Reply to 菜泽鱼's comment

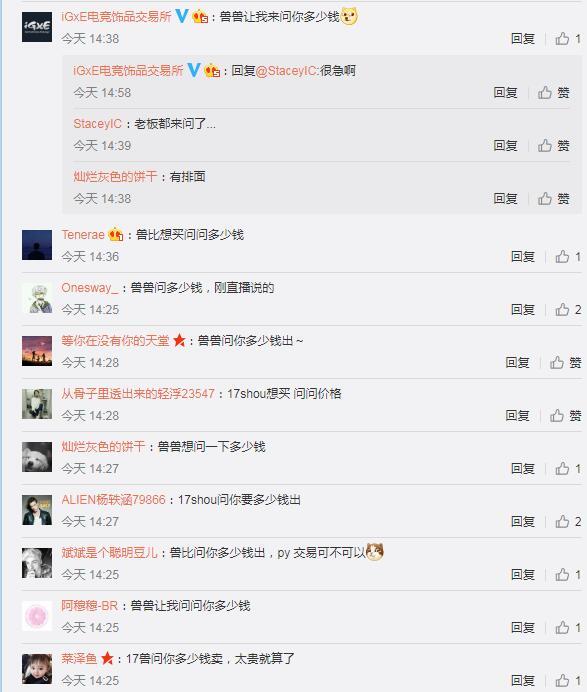tap(523, 680)
